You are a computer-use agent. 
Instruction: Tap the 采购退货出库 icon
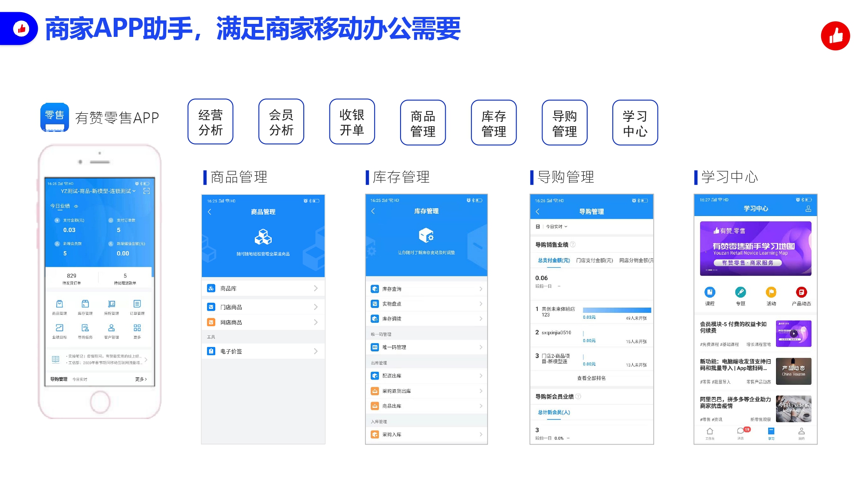(x=375, y=391)
